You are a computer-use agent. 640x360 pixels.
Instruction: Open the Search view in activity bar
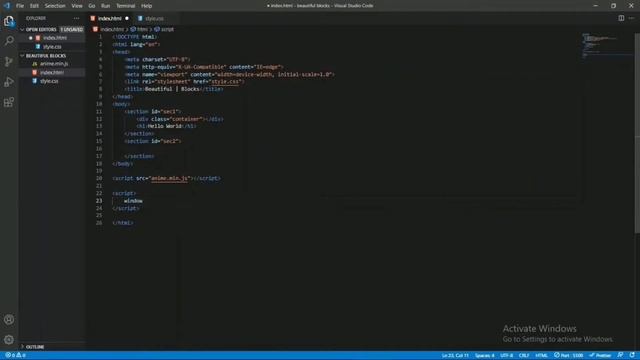tap(9, 41)
